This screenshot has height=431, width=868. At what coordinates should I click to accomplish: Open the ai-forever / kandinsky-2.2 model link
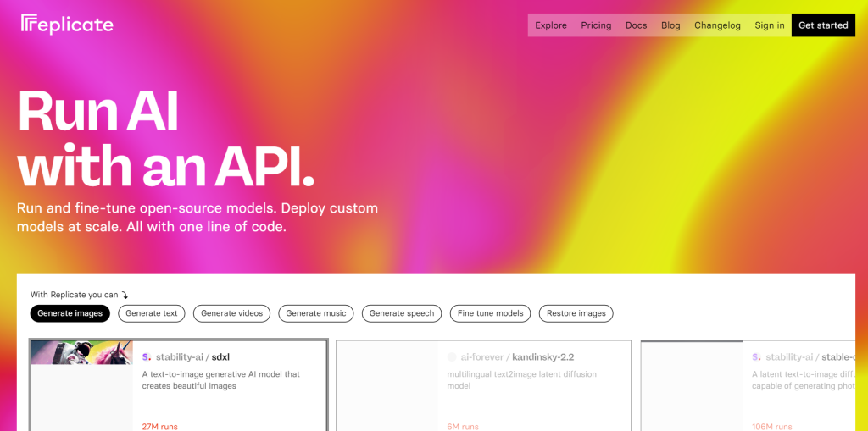pyautogui.click(x=517, y=357)
